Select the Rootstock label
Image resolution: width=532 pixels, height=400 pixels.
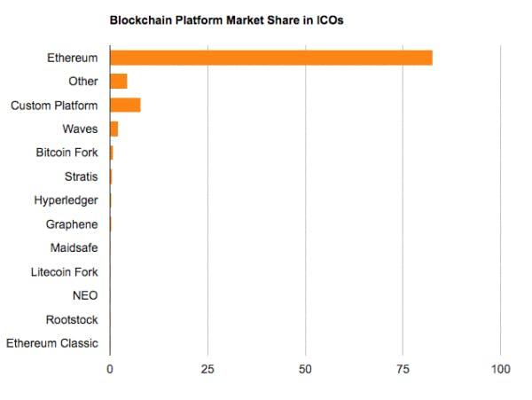click(x=72, y=319)
